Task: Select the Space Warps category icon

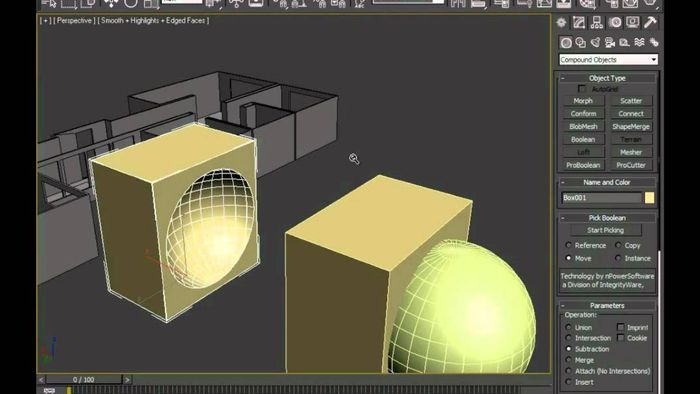Action: pos(639,42)
